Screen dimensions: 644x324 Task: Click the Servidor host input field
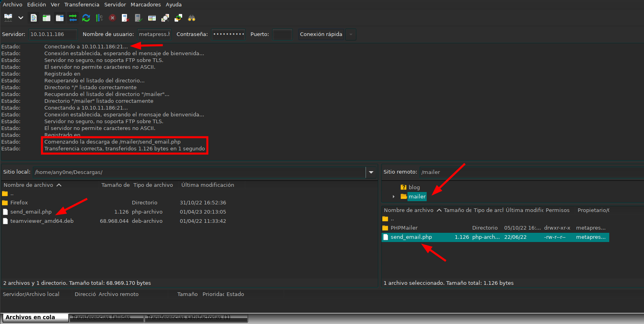52,34
